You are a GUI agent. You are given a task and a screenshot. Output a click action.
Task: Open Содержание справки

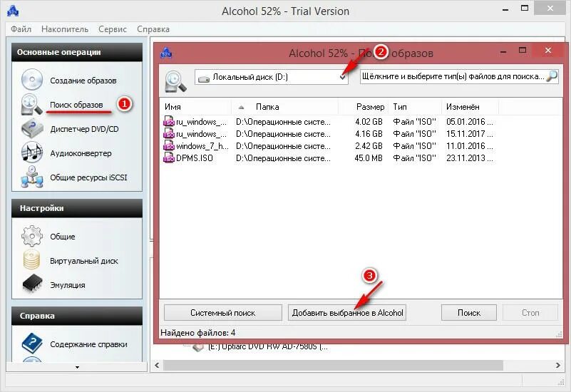coord(89,344)
